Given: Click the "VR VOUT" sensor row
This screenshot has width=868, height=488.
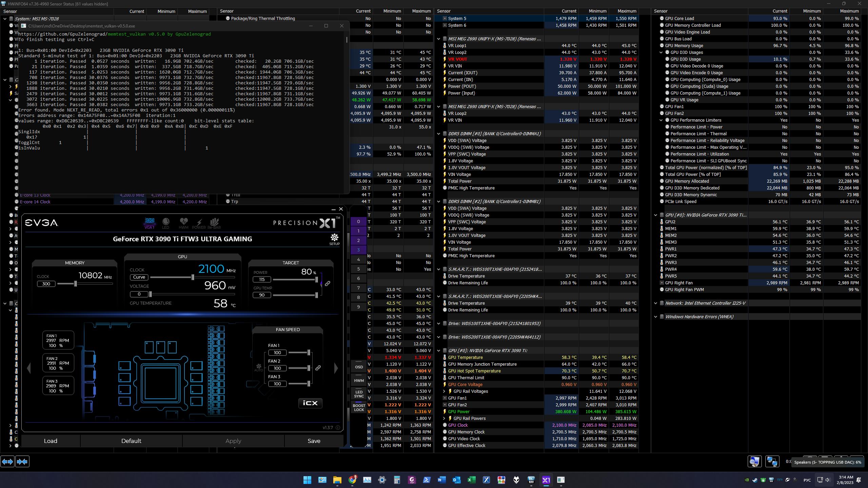Looking at the screenshot, I should point(536,59).
